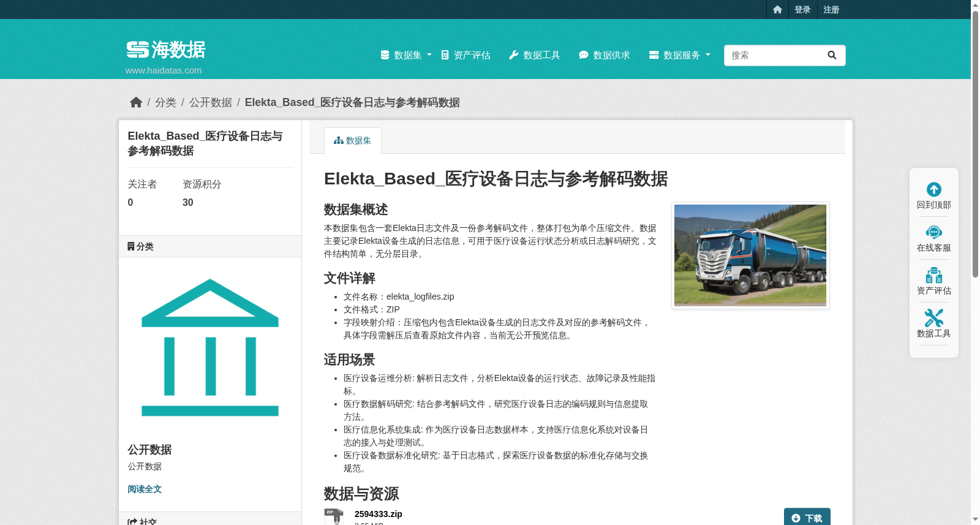Click the server icon beside 数据服务
This screenshot has height=525, width=980.
pos(654,55)
